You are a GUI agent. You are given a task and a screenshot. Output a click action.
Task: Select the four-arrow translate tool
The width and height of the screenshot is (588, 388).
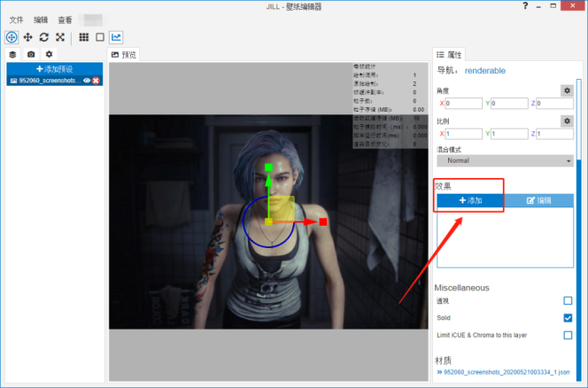click(x=27, y=37)
